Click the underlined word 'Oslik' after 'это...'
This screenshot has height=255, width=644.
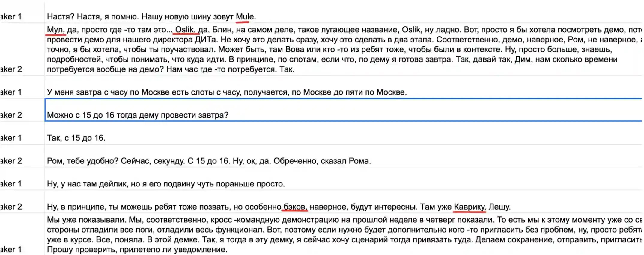coord(185,30)
